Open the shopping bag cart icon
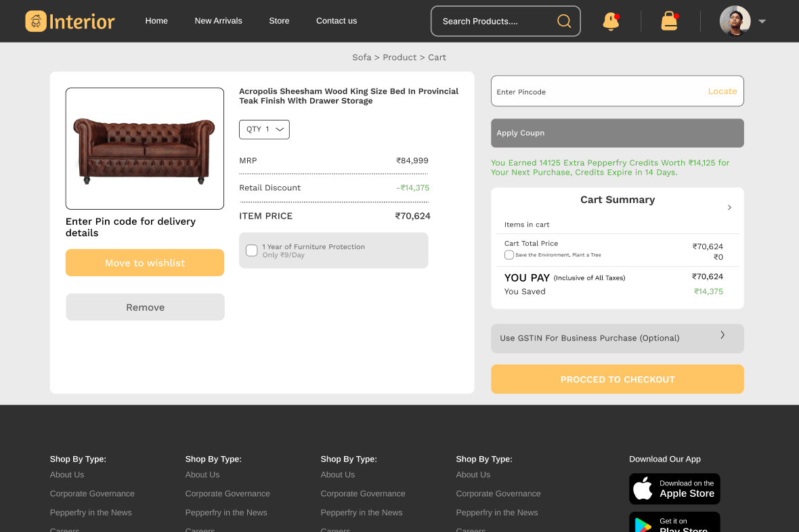 click(x=669, y=21)
